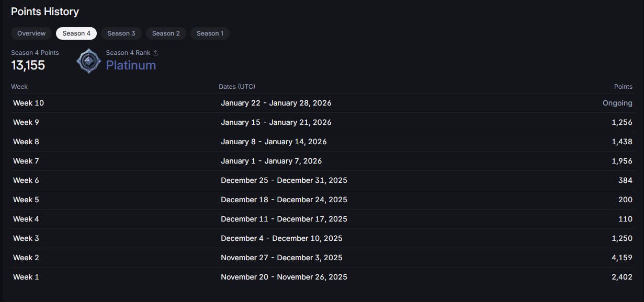Select the Week 3 row
The width and height of the screenshot is (644, 302).
click(322, 238)
